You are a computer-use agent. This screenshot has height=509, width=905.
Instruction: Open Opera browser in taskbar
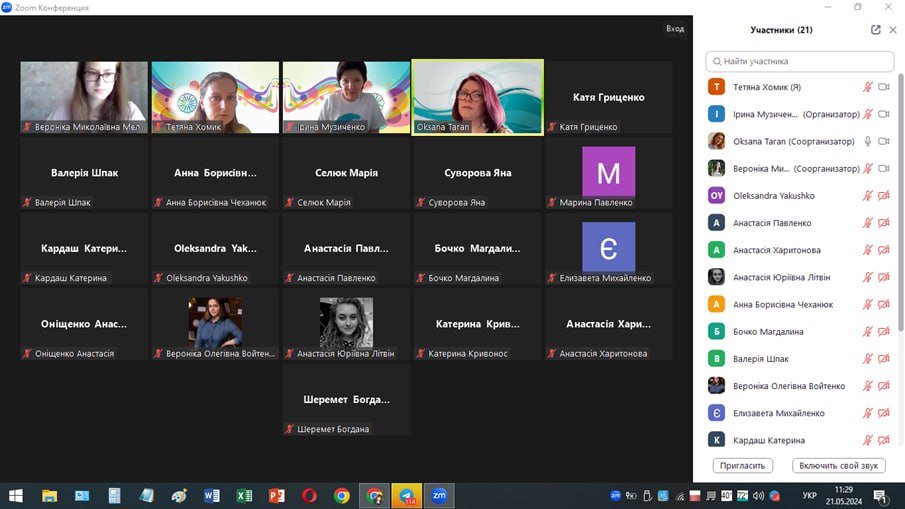point(309,495)
